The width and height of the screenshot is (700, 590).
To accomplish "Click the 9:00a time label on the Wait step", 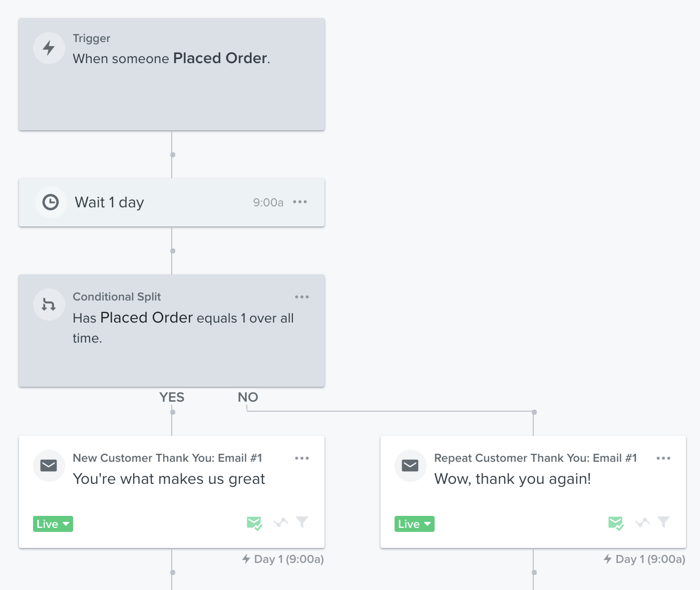I will 268,202.
